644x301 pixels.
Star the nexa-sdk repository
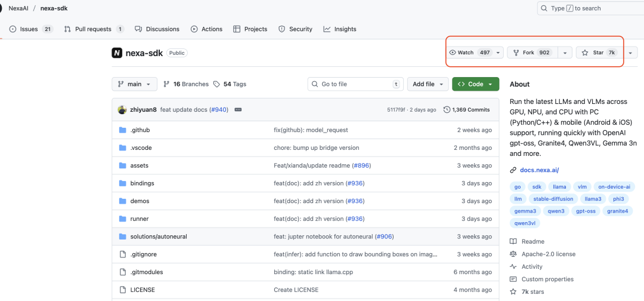tap(600, 53)
